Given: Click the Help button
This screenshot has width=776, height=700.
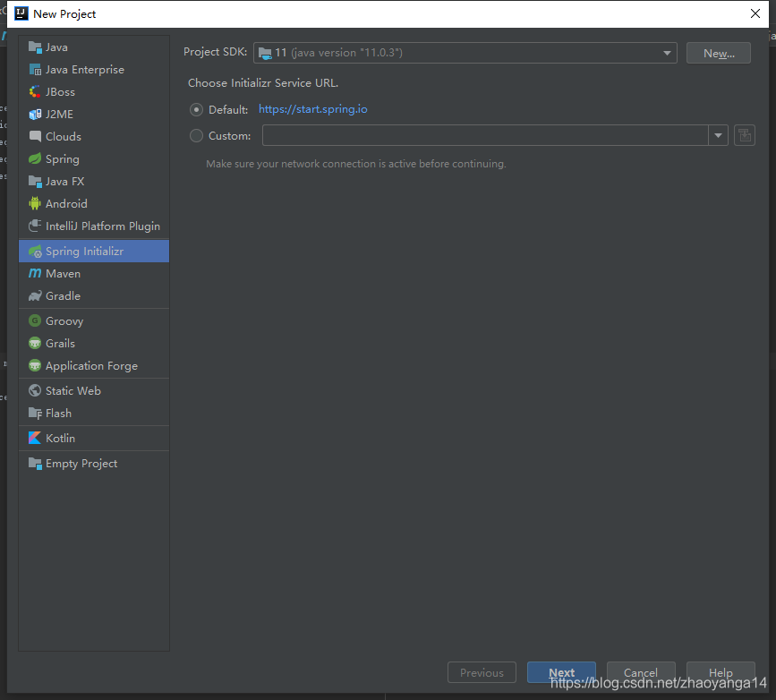Looking at the screenshot, I should coord(721,672).
